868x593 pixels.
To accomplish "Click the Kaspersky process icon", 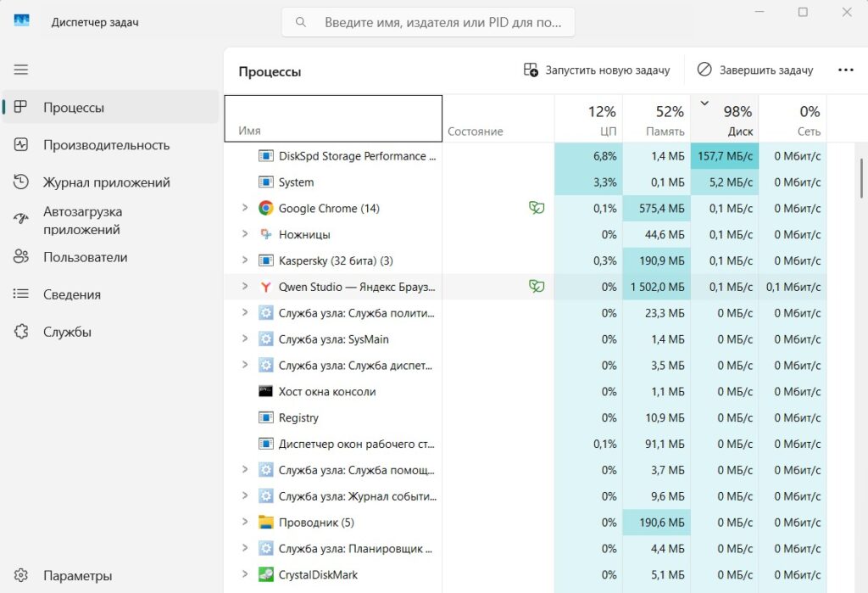I will (x=265, y=260).
